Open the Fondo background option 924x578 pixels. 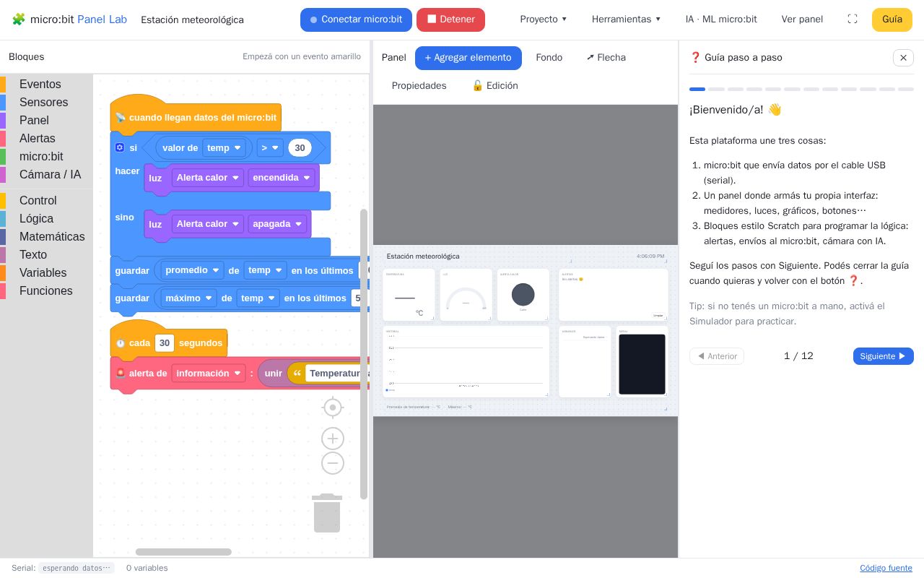(x=549, y=58)
